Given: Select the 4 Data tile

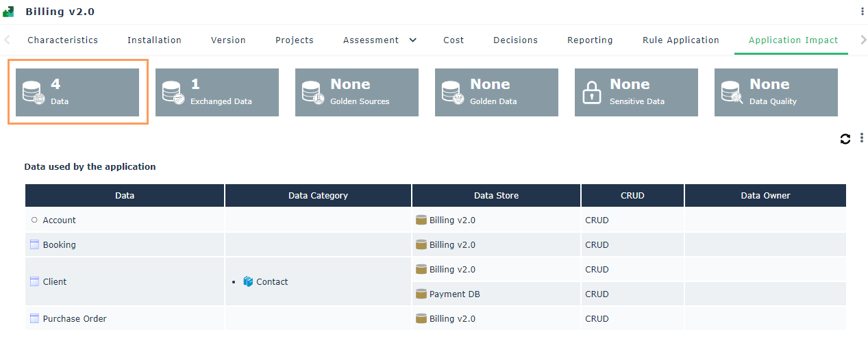Looking at the screenshot, I should [x=77, y=92].
